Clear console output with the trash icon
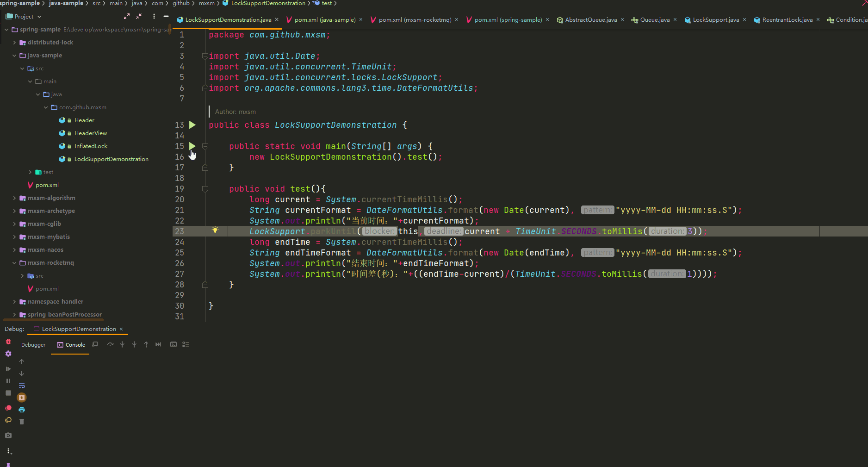The image size is (868, 467). [x=22, y=421]
